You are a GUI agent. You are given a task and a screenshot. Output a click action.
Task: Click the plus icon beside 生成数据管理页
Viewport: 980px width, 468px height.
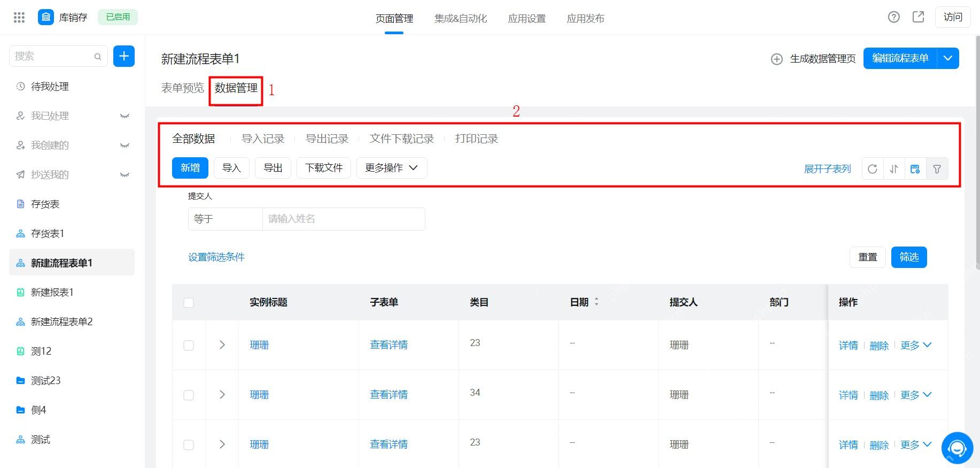tap(777, 59)
